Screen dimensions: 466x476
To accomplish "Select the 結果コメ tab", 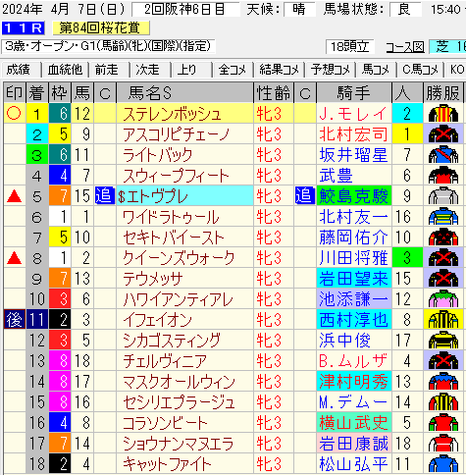I will [279, 70].
